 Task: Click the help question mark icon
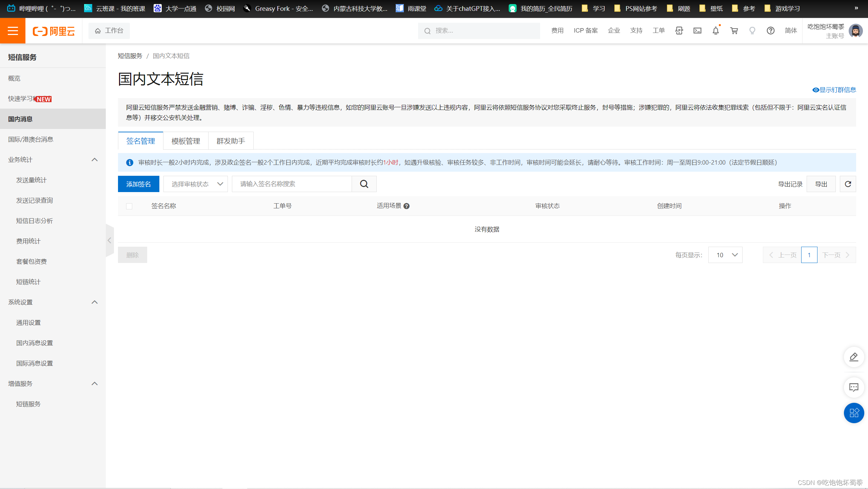(770, 31)
